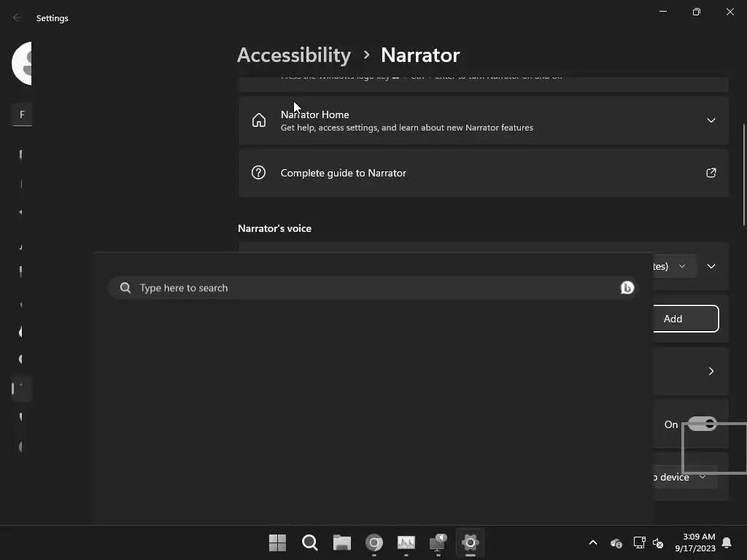Image resolution: width=747 pixels, height=560 pixels.
Task: Click the question mark help icon
Action: tap(258, 172)
